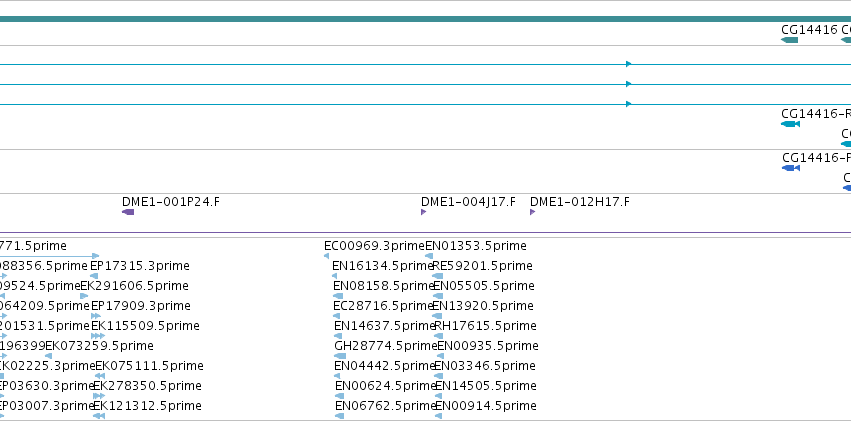This screenshot has width=851, height=421.
Task: Open the EN00935.5prime EST label
Action: point(488,346)
